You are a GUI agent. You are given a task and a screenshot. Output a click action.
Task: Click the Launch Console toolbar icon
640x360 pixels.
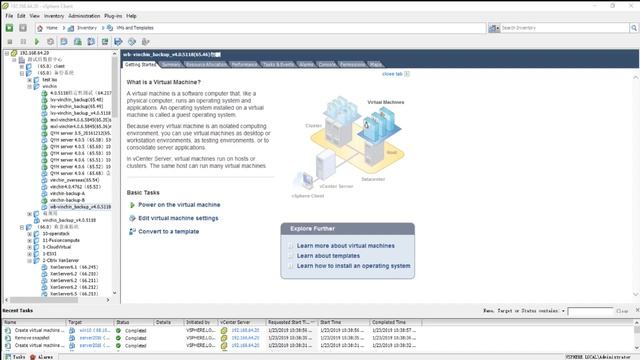pos(105,42)
